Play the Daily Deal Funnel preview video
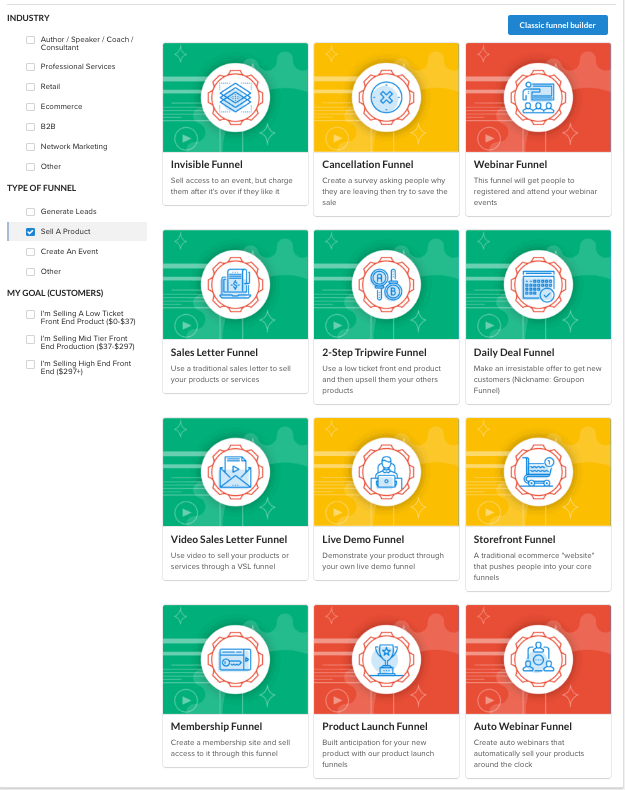 [489, 325]
